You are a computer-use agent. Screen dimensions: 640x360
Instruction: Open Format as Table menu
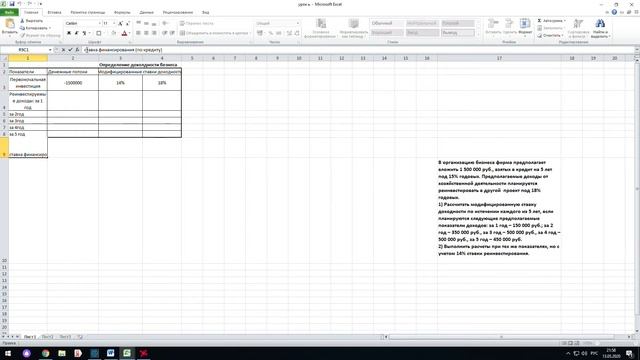(353, 28)
